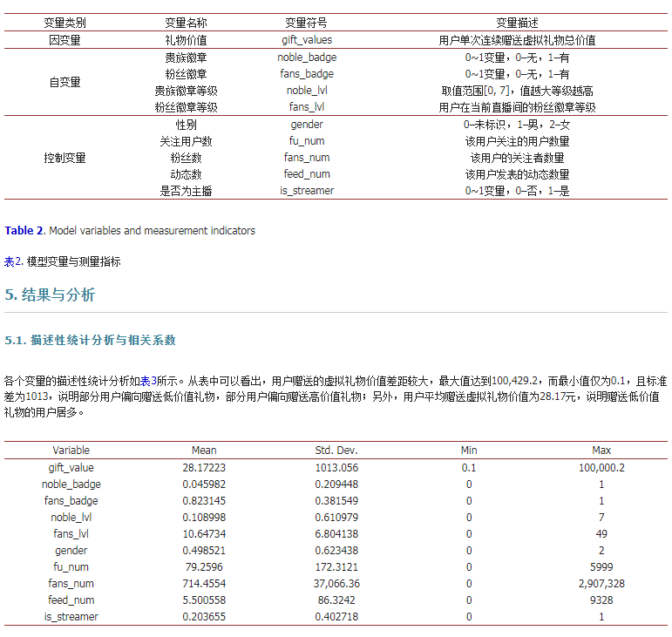The width and height of the screenshot is (672, 637).
Task: Follow the '表3' link in the paragraph
Action: (148, 381)
